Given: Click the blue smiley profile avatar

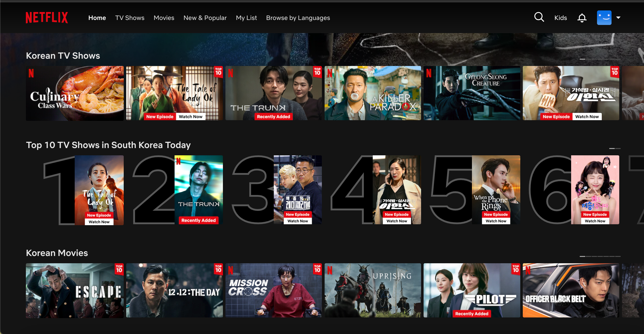Looking at the screenshot, I should 604,17.
